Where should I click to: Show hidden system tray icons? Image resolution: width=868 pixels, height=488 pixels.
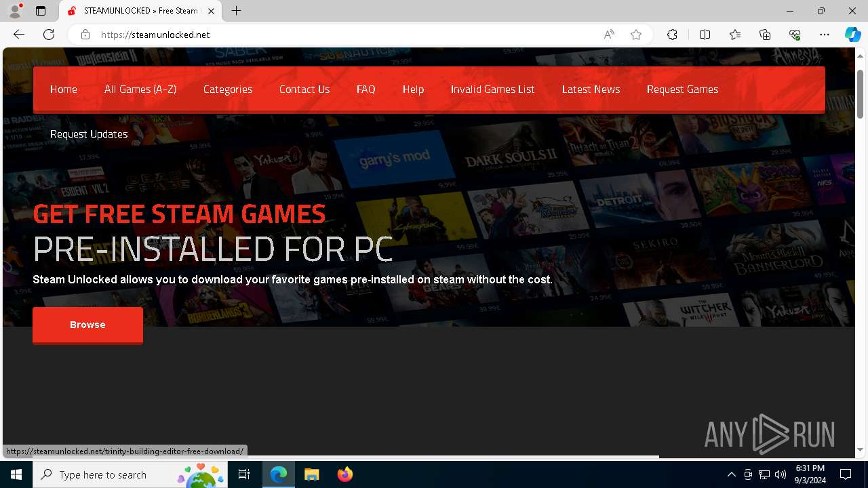pyautogui.click(x=731, y=474)
